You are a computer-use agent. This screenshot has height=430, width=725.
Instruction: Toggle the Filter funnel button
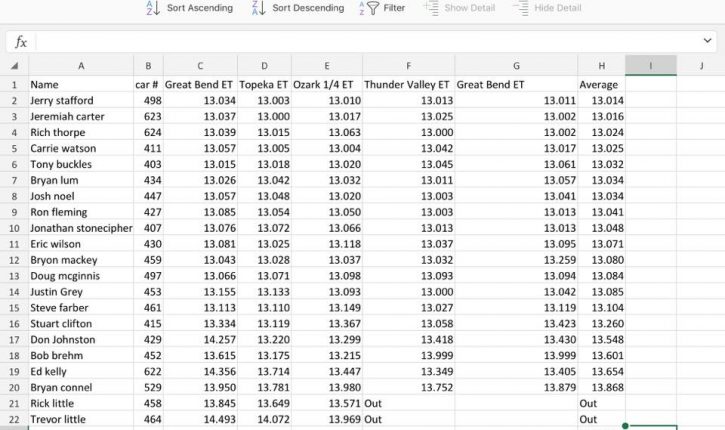click(x=371, y=8)
